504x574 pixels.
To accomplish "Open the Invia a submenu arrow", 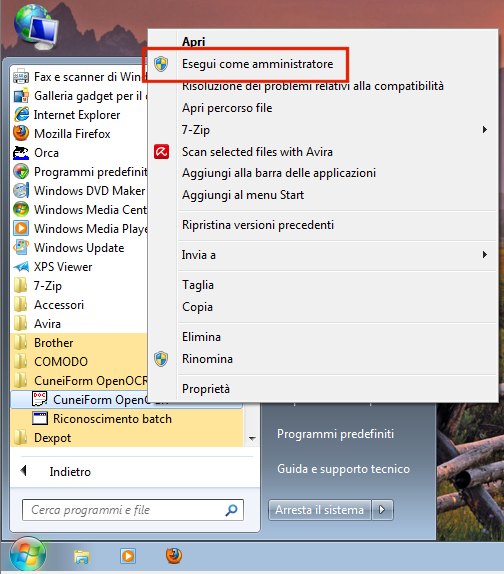I will [x=485, y=254].
